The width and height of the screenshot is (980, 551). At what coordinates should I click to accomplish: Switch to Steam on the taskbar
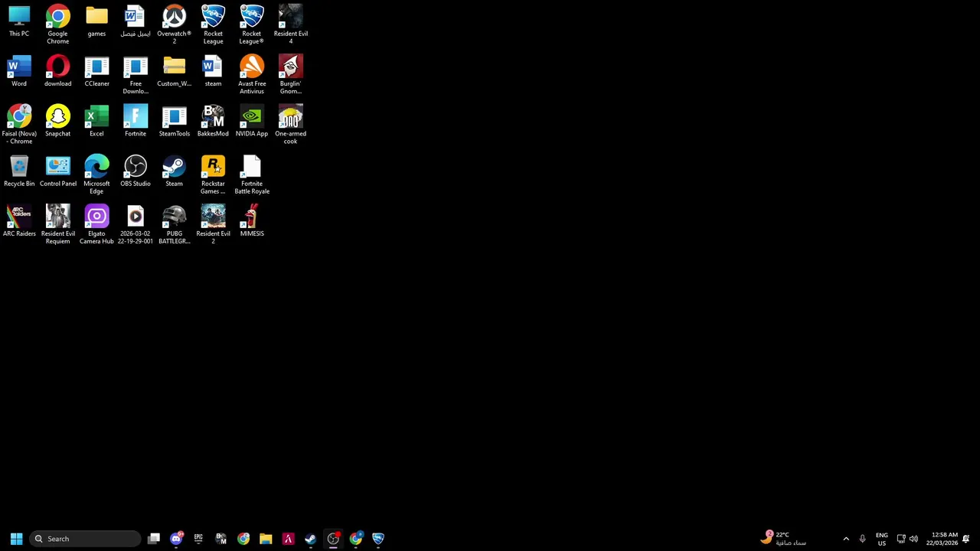310,539
